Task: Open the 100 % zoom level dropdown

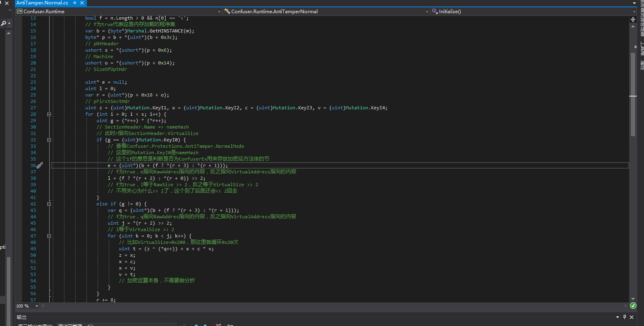Action: click(37, 306)
